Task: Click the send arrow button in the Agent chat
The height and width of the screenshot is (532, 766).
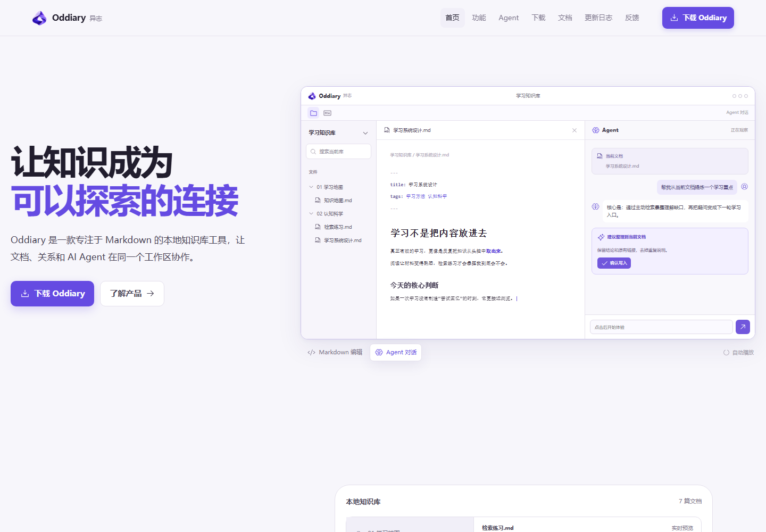Action: click(743, 327)
